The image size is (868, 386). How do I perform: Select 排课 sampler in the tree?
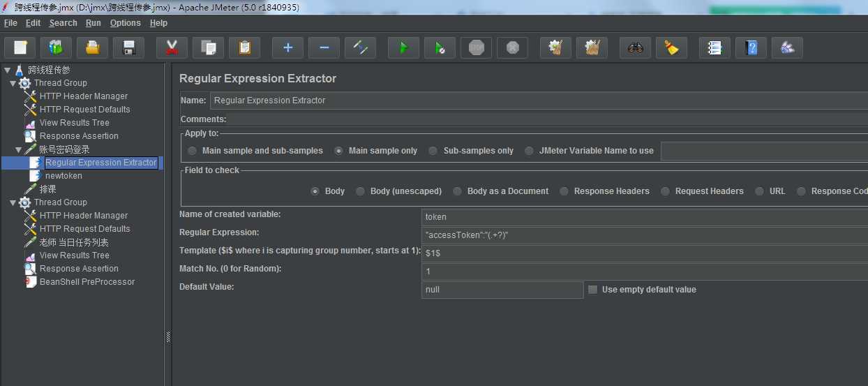[47, 189]
